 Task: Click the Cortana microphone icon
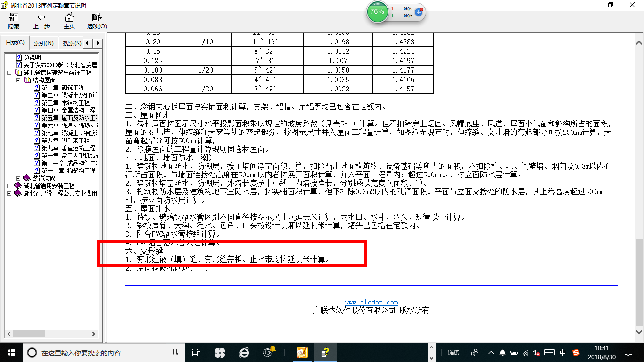click(175, 353)
